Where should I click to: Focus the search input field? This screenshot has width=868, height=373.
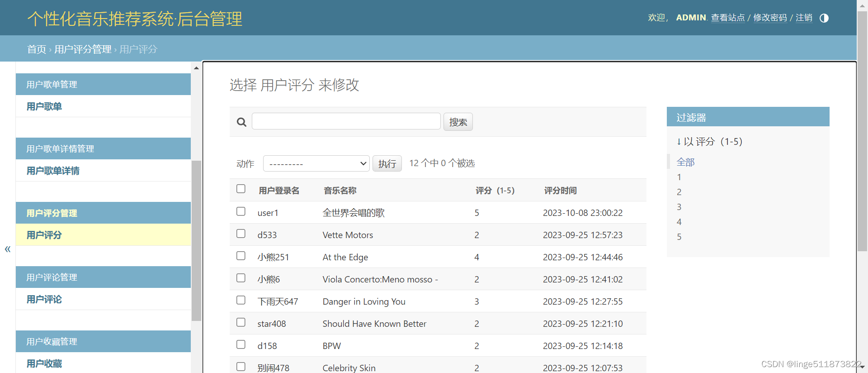point(346,121)
